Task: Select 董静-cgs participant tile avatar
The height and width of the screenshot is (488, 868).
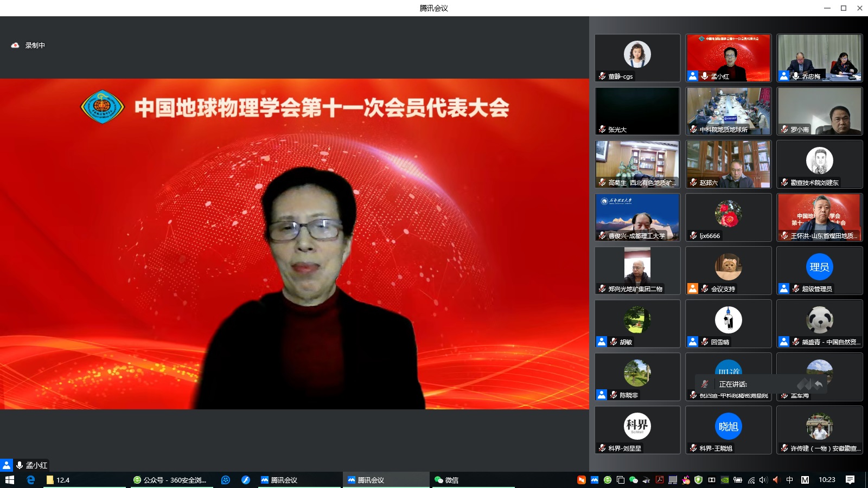Action: [x=637, y=54]
